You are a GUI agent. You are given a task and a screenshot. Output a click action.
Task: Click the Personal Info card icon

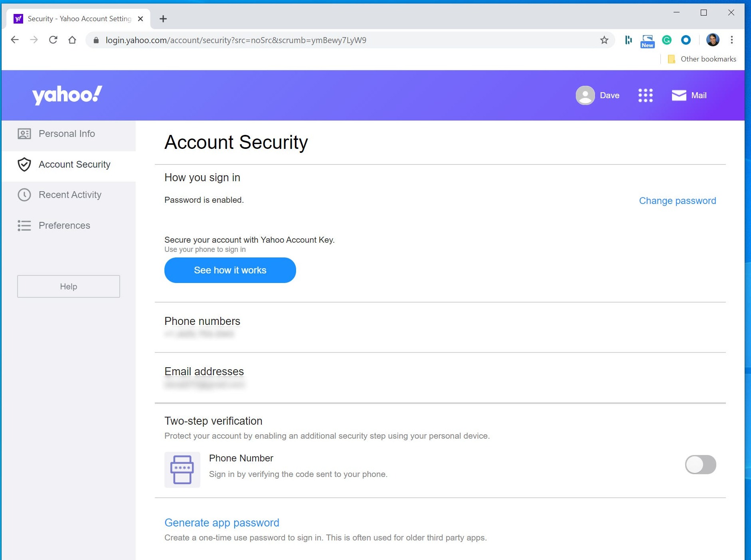(x=24, y=134)
